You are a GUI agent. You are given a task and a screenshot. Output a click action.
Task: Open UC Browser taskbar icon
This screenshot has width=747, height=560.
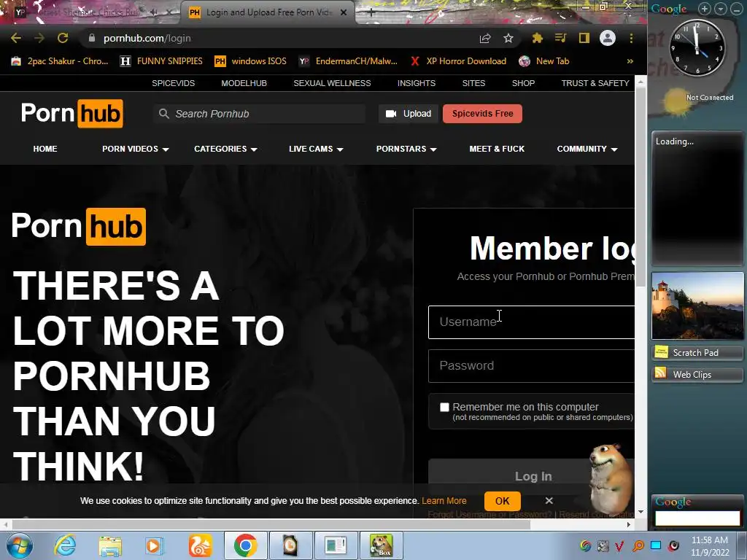point(200,545)
